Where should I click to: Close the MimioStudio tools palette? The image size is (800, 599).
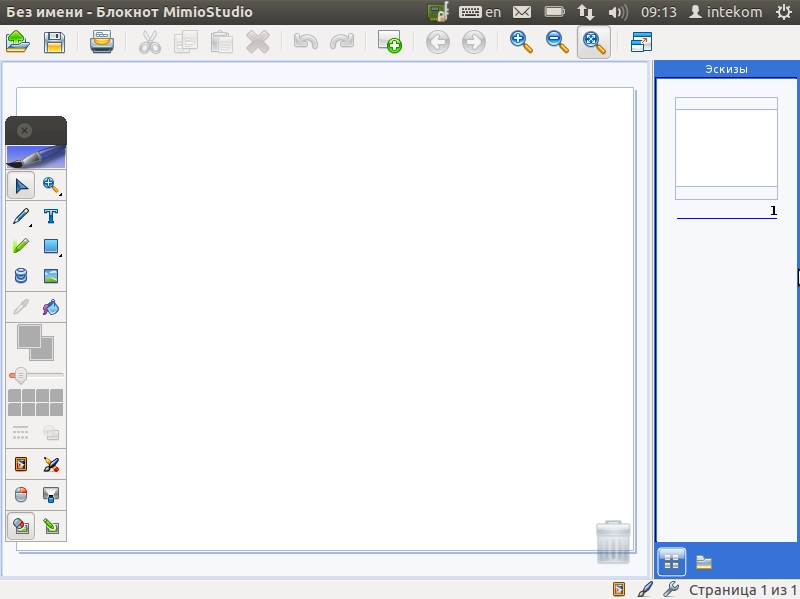coord(24,131)
